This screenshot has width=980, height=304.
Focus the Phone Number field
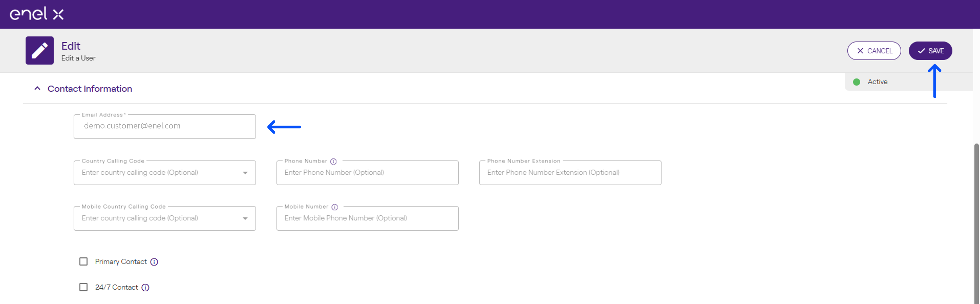click(367, 173)
